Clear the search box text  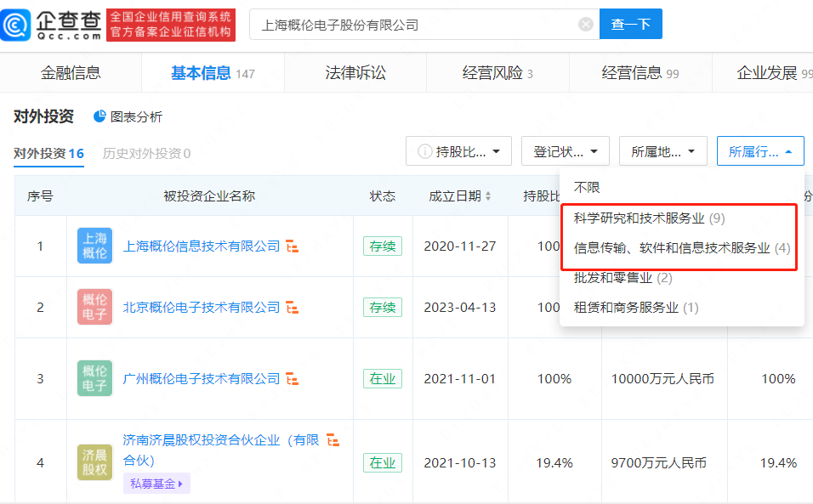click(585, 25)
